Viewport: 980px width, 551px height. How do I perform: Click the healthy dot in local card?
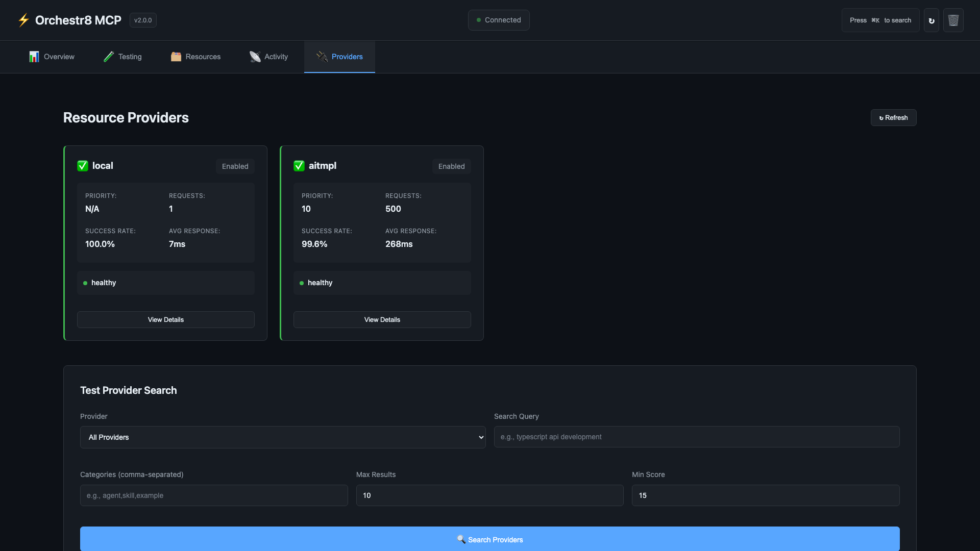pyautogui.click(x=85, y=283)
